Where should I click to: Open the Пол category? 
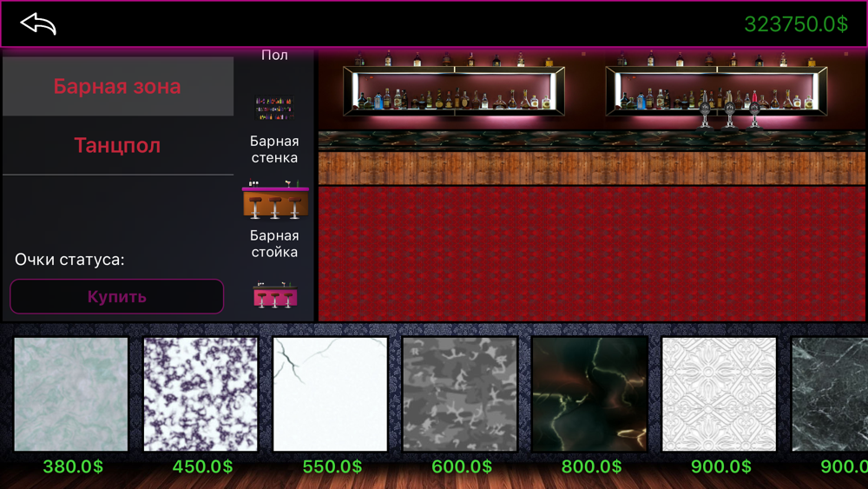(x=274, y=55)
